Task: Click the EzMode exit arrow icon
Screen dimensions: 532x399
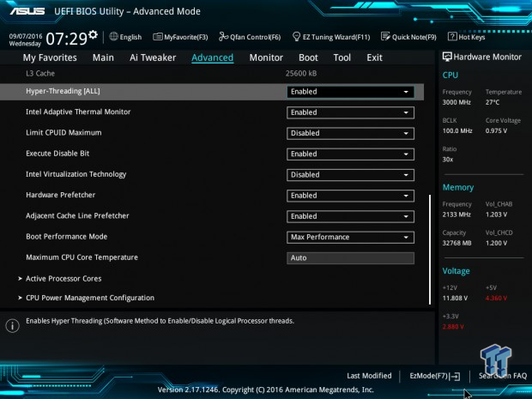Action: pos(456,377)
